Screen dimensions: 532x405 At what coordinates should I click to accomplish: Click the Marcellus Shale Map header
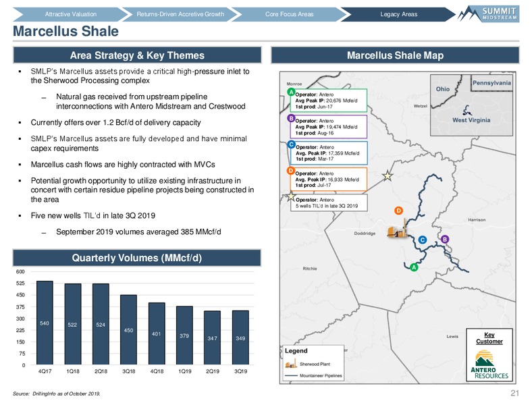pos(395,55)
